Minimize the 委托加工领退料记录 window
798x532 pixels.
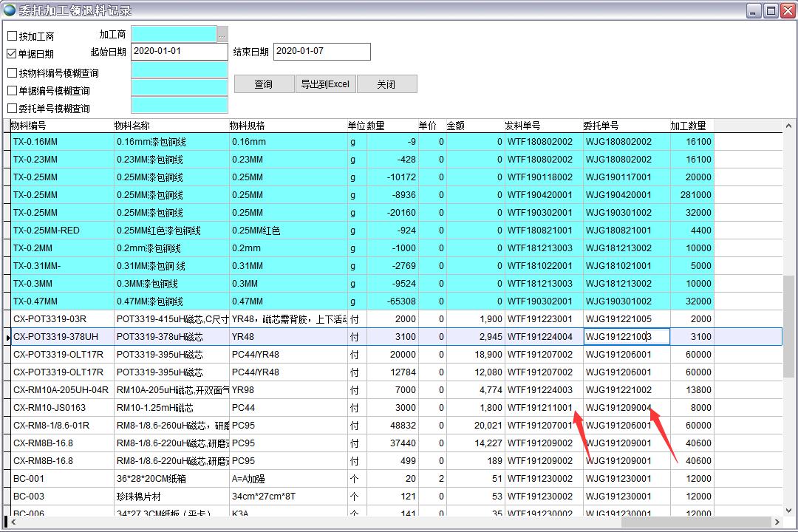click(x=754, y=10)
